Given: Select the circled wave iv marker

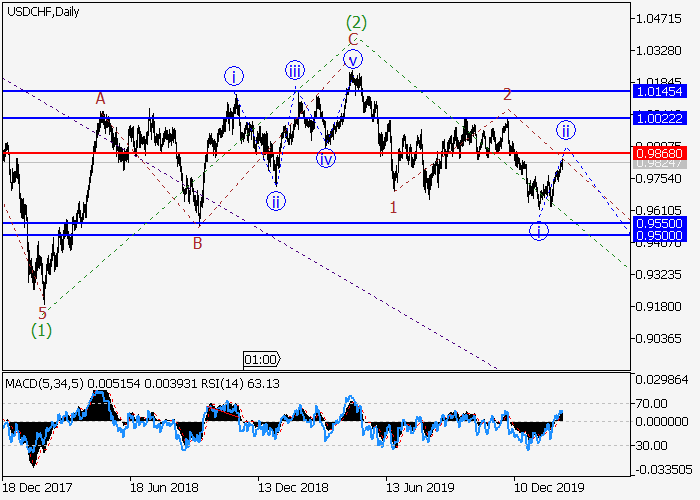Looking at the screenshot, I should point(326,158).
